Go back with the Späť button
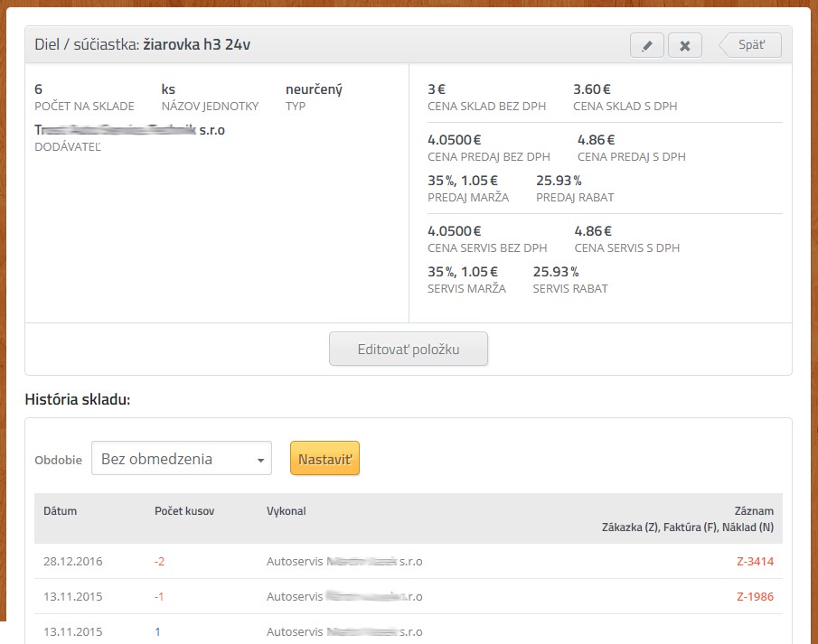This screenshot has width=818, height=644. click(750, 45)
